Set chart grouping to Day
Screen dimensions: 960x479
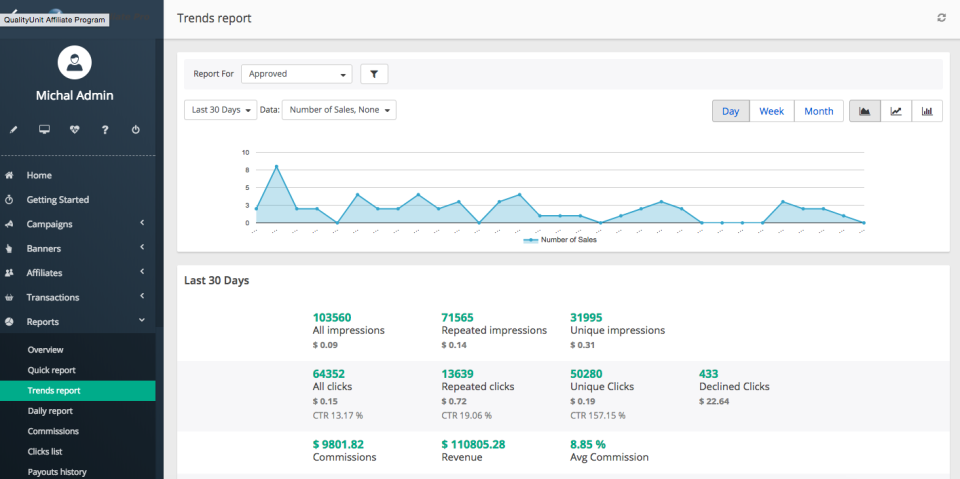pos(731,111)
